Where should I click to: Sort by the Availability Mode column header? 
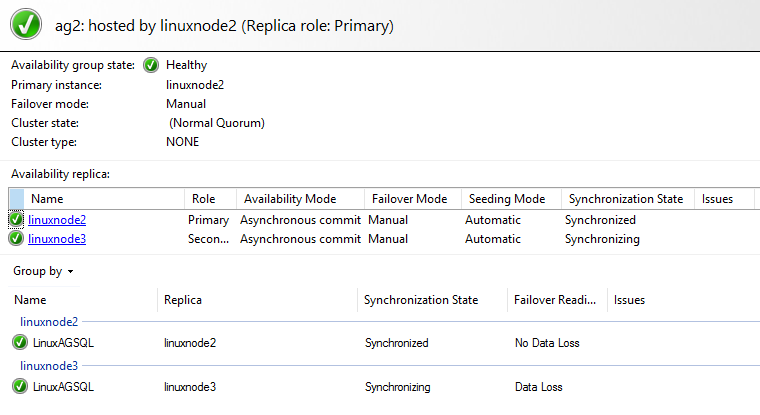point(290,199)
